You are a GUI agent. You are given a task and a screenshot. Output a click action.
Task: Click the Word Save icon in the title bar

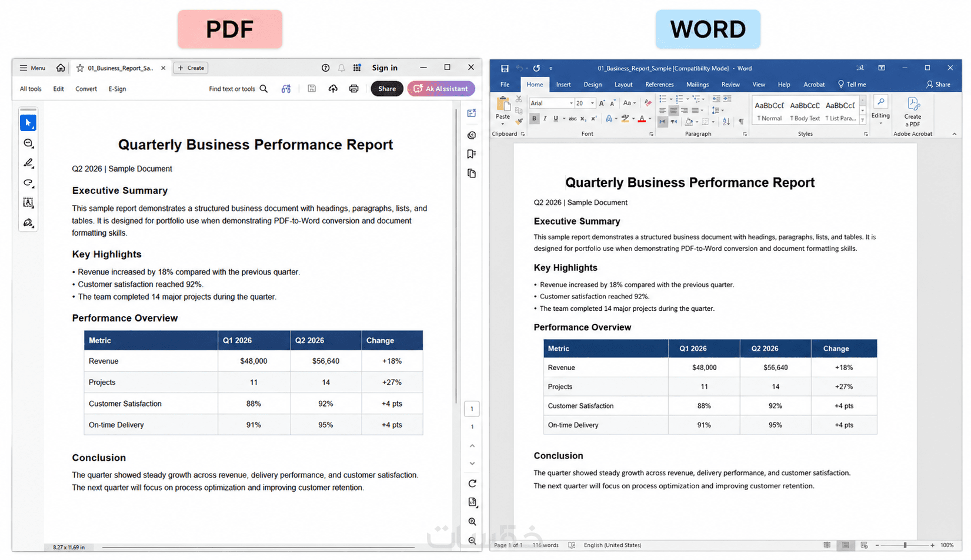[505, 68]
